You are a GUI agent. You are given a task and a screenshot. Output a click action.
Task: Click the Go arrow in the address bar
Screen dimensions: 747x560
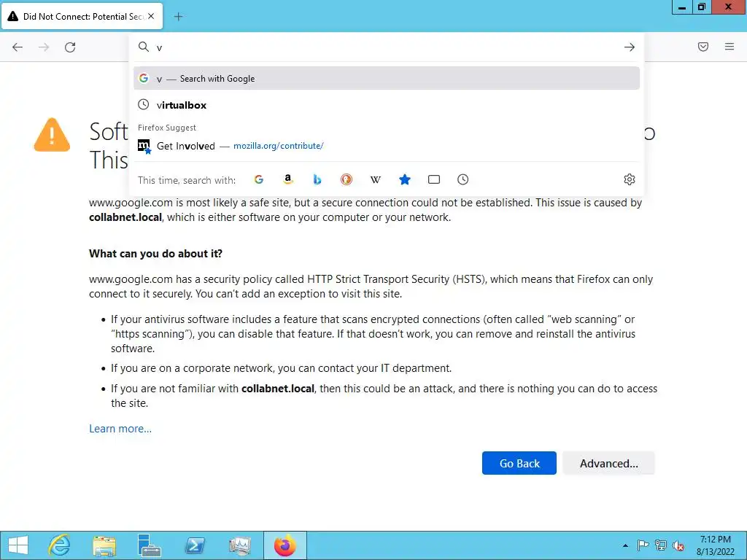tap(630, 47)
